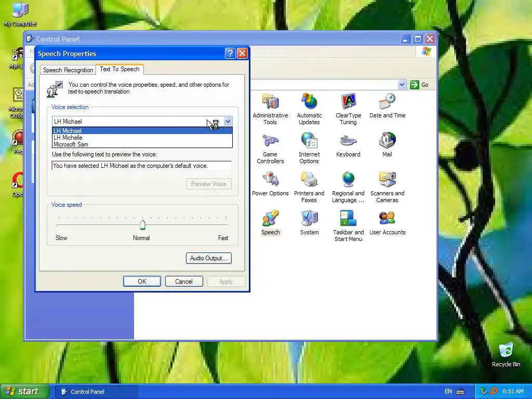532x399 pixels.
Task: Click the preview voice text field
Action: click(142, 166)
